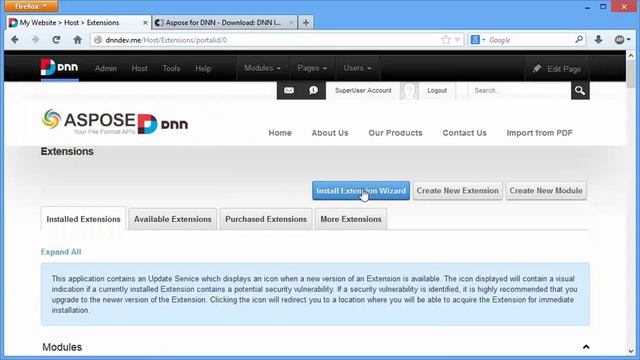
Task: Switch to My Website Host Extensions tab
Action: pyautogui.click(x=78, y=22)
